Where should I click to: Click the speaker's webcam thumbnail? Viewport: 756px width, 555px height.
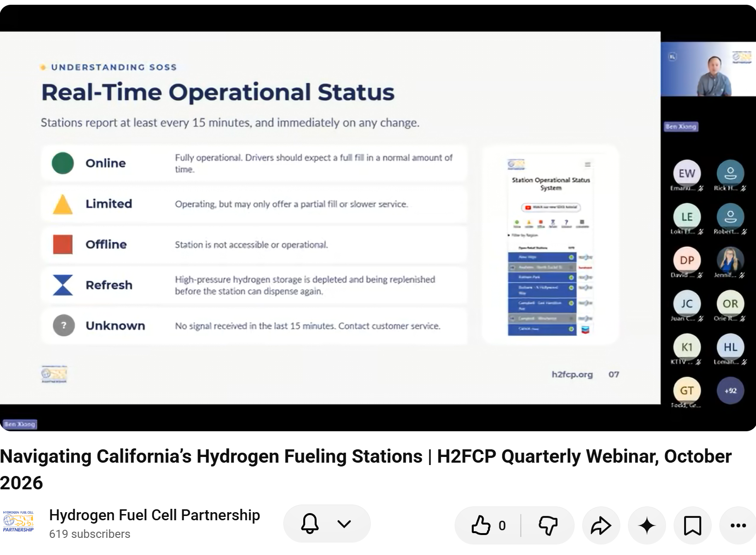708,69
